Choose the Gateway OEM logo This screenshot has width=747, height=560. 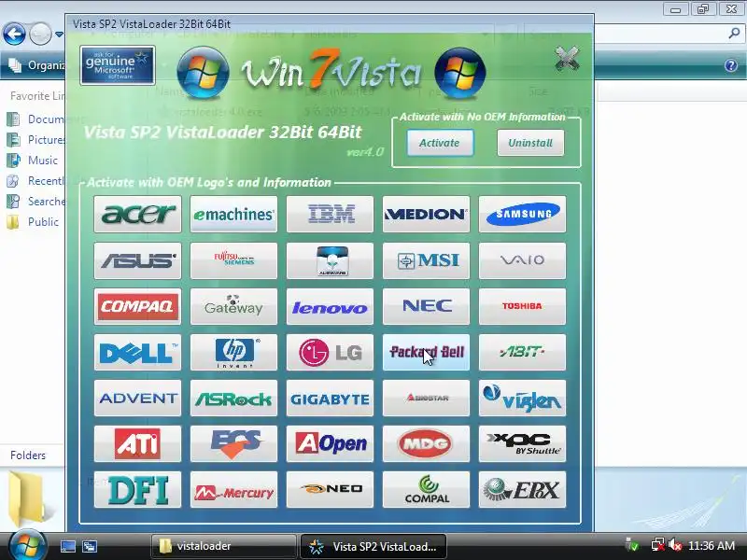233,306
